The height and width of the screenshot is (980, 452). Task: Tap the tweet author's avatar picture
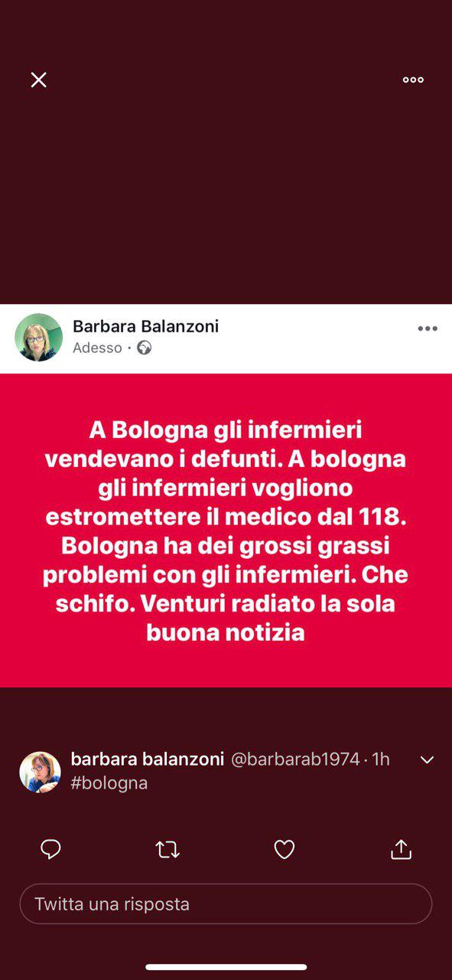[x=40, y=772]
